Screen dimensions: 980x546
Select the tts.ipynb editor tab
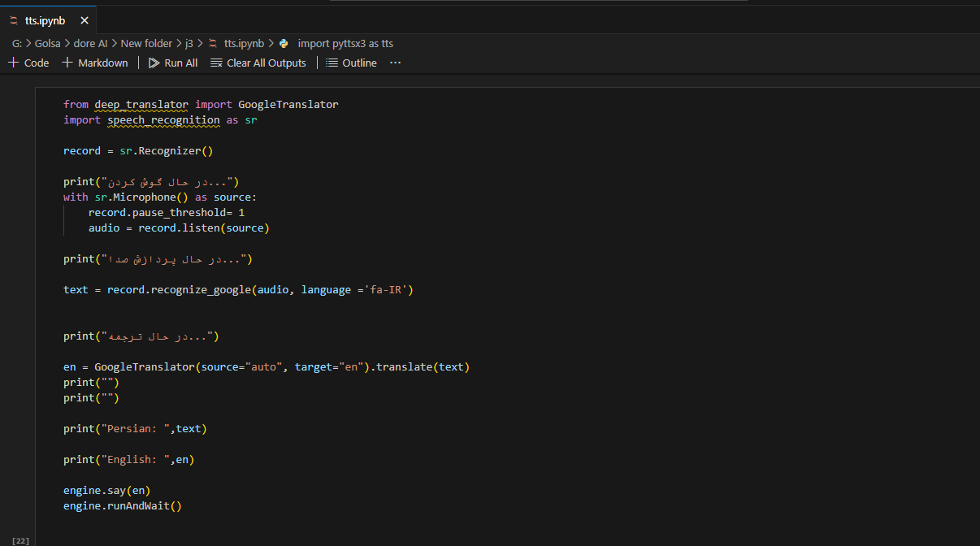coord(45,19)
